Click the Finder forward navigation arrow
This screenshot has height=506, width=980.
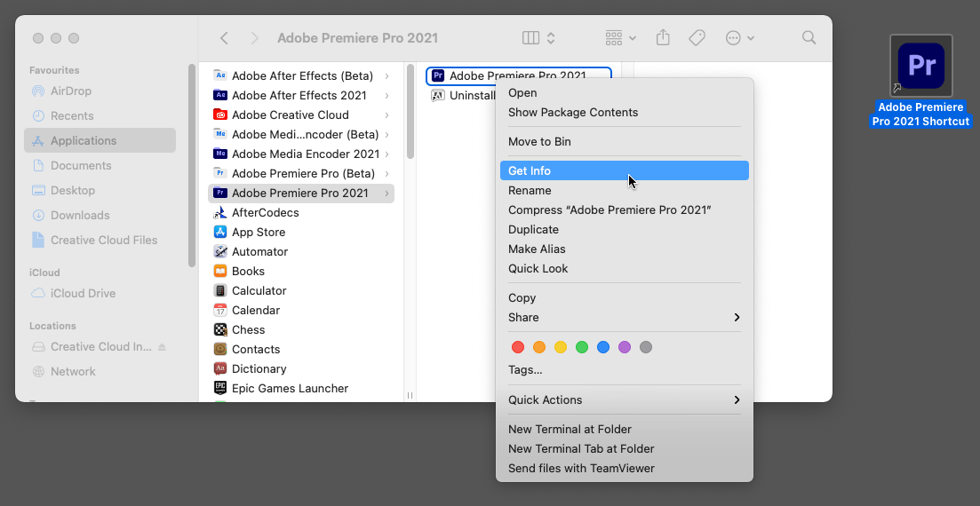click(x=254, y=38)
